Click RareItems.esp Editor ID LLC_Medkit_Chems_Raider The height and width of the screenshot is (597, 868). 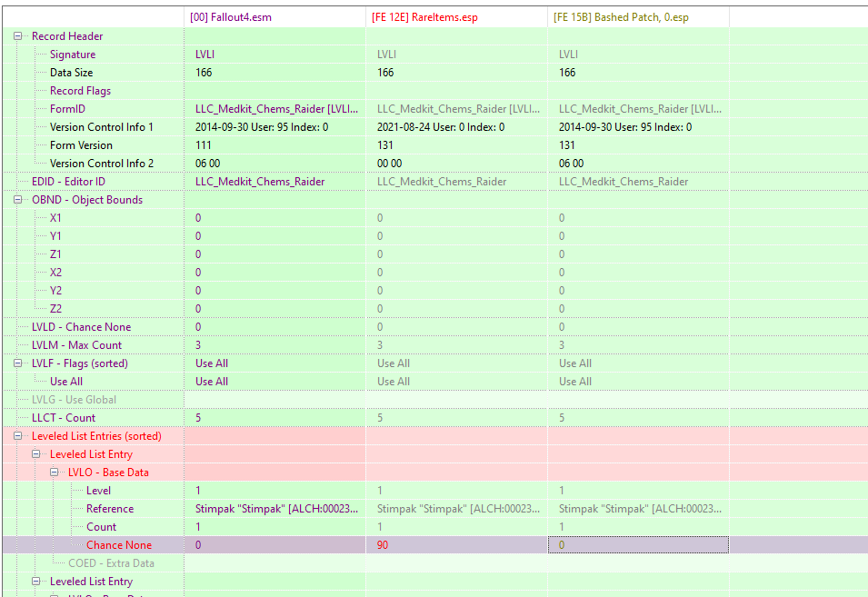click(x=442, y=182)
